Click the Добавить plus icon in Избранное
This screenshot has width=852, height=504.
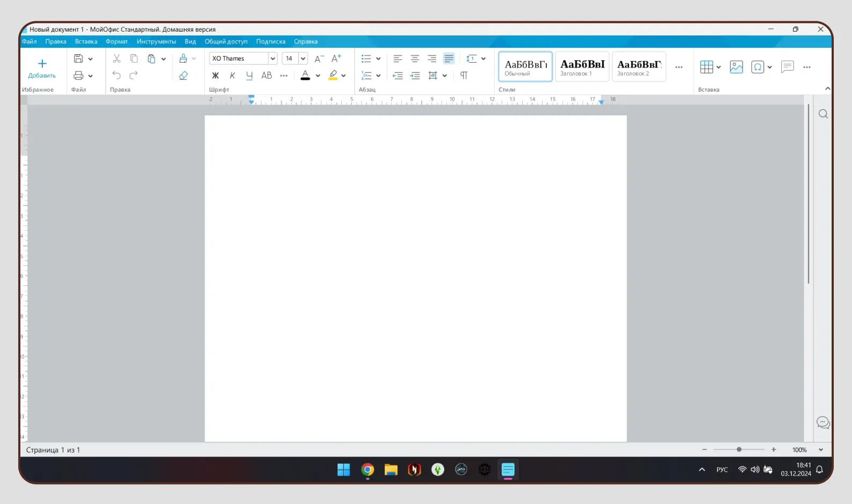[x=42, y=63]
